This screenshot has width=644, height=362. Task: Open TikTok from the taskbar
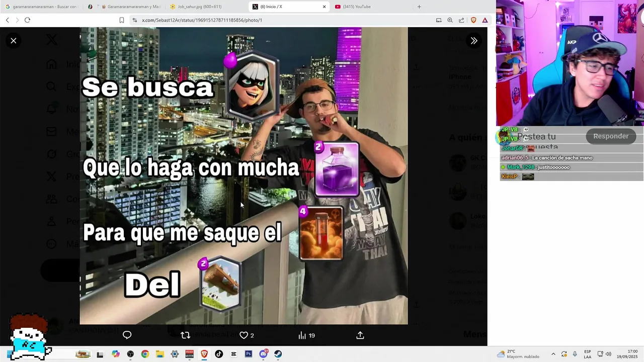click(219, 354)
